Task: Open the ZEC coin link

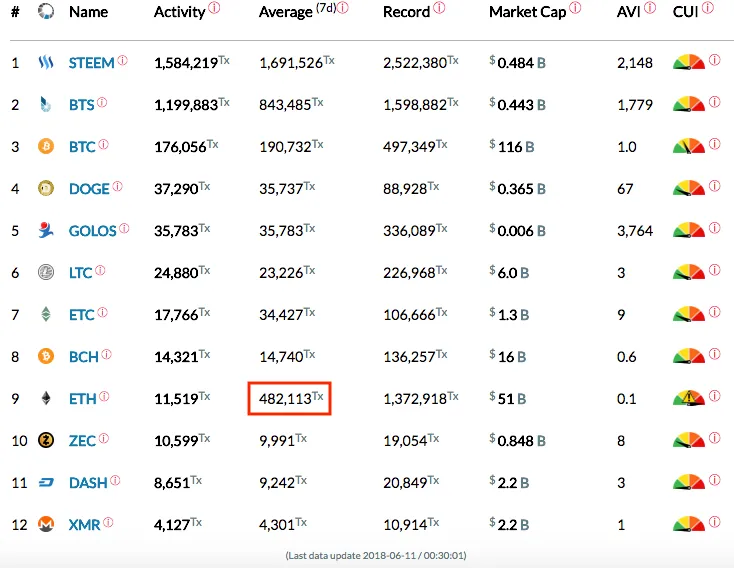Action: [82, 441]
